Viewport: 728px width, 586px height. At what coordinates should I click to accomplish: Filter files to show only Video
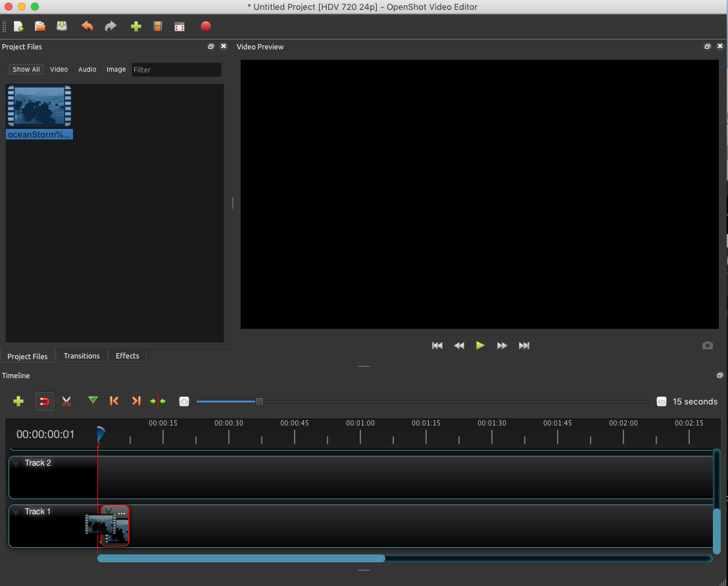(x=59, y=69)
